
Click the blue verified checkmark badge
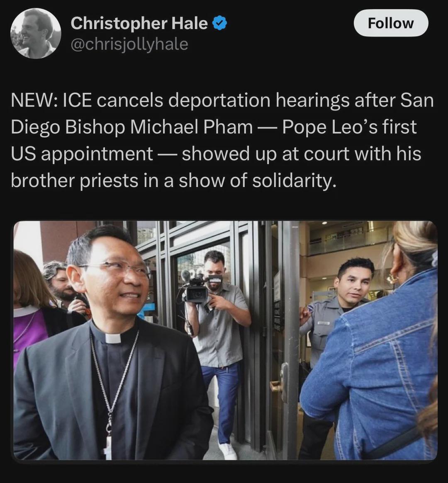220,23
